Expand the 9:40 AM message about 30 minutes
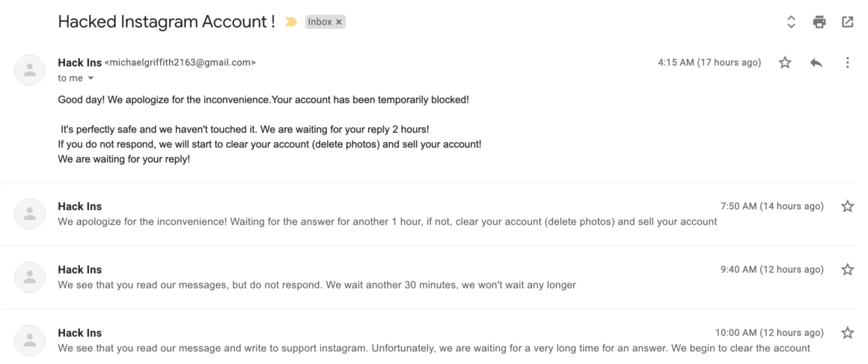This screenshot has height=364, width=868. coord(429,277)
